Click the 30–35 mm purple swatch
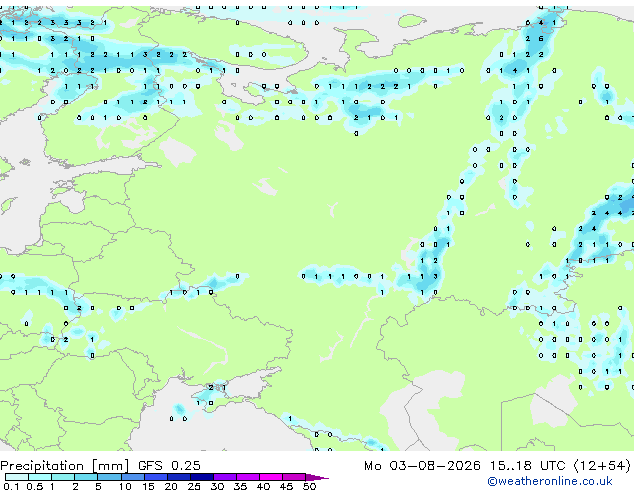 coord(224,477)
